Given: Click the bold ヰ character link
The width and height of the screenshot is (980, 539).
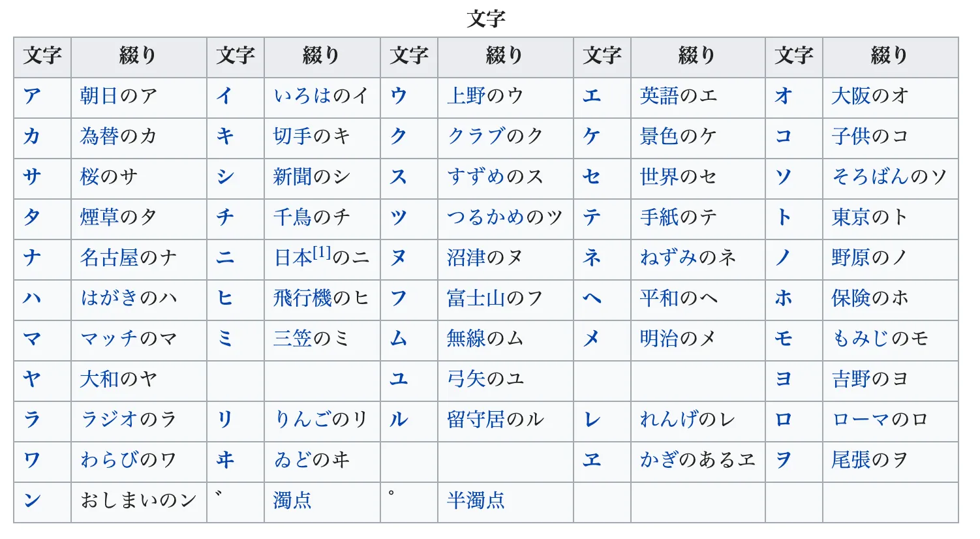Looking at the screenshot, I should tap(225, 461).
